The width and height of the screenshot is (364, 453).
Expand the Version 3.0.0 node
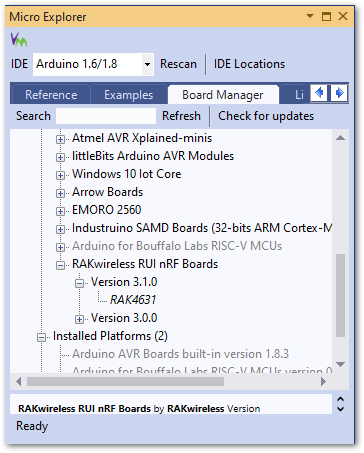pos(79,319)
